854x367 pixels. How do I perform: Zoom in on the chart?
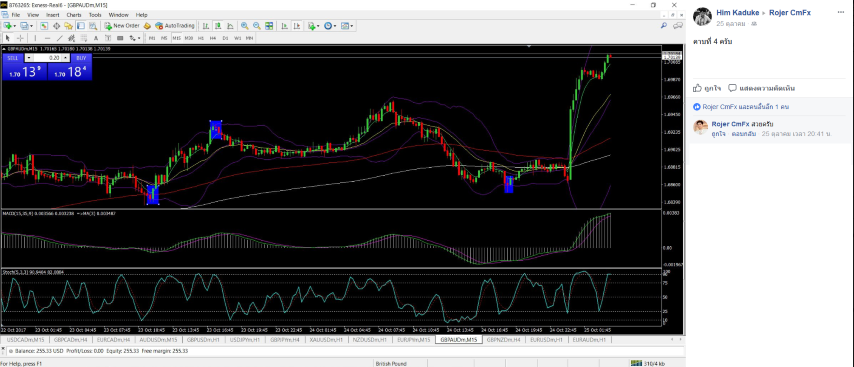[245, 26]
